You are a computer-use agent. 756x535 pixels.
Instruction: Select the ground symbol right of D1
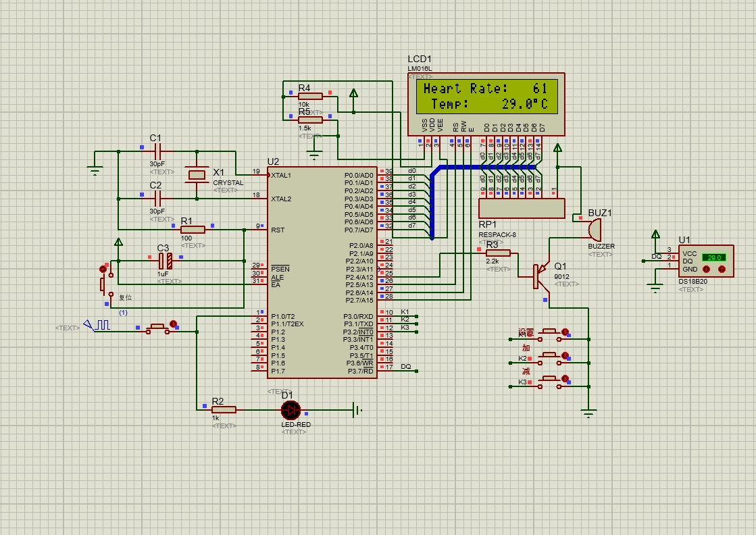[357, 410]
